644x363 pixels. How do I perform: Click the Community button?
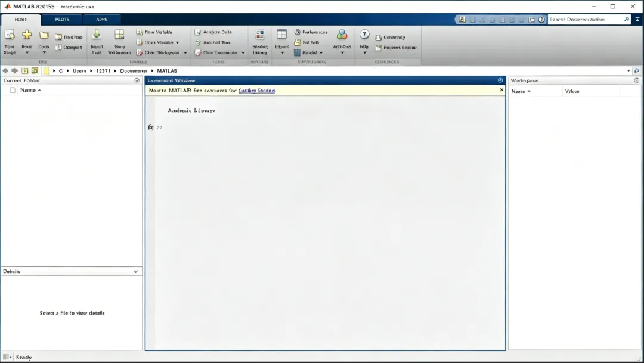[x=390, y=38]
